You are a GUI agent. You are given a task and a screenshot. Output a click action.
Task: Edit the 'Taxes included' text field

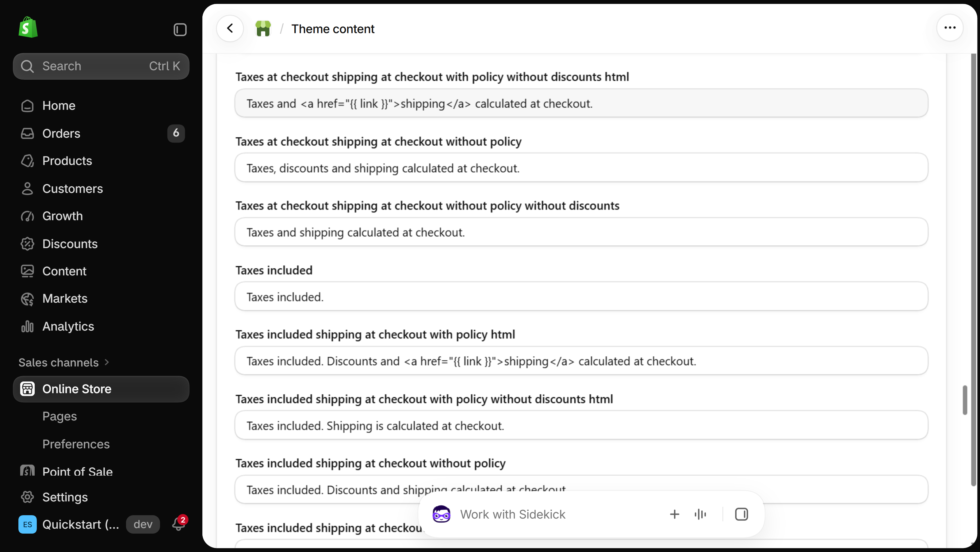pyautogui.click(x=581, y=296)
